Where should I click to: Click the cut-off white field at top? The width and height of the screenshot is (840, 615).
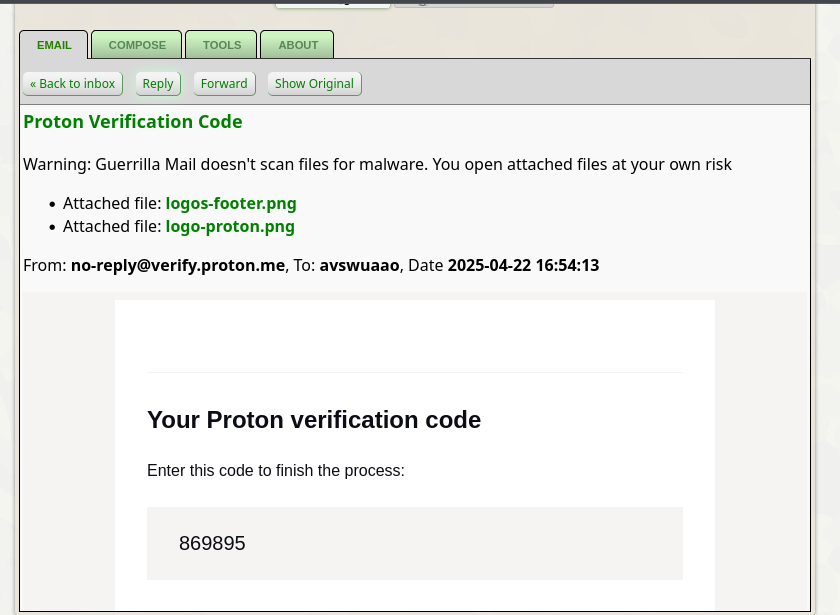click(333, 5)
